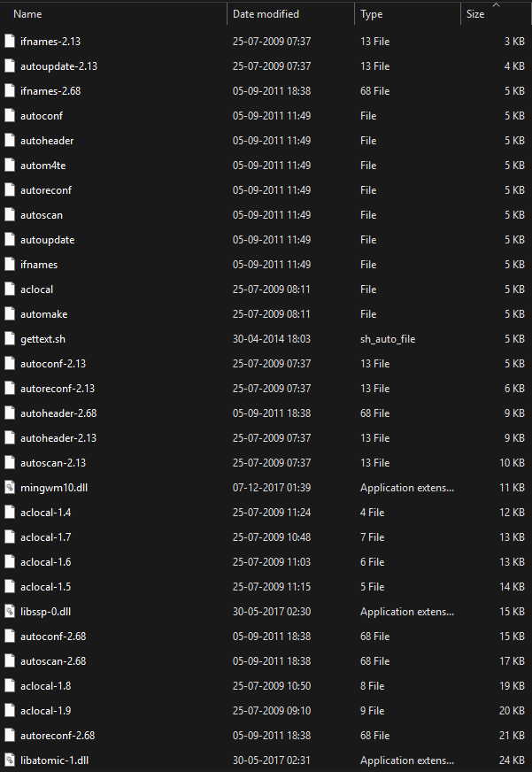Click the aclocal-1.9 file icon
Viewport: 532px width, 772px height.
[10, 711]
